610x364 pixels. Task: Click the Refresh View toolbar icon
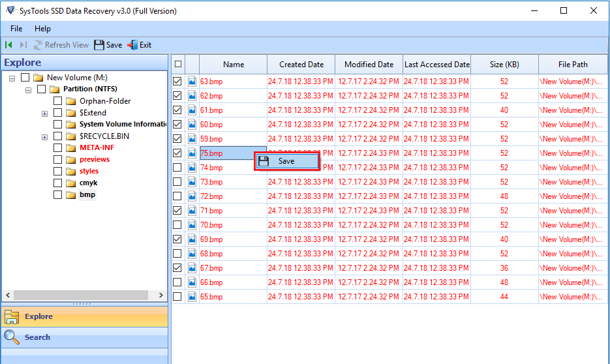click(x=38, y=45)
